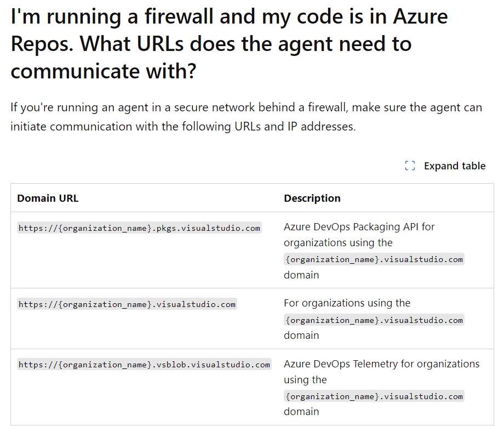Click 'Azure DevOps Telemetry for organizations' text
This screenshot has width=504, height=426.
tap(381, 364)
